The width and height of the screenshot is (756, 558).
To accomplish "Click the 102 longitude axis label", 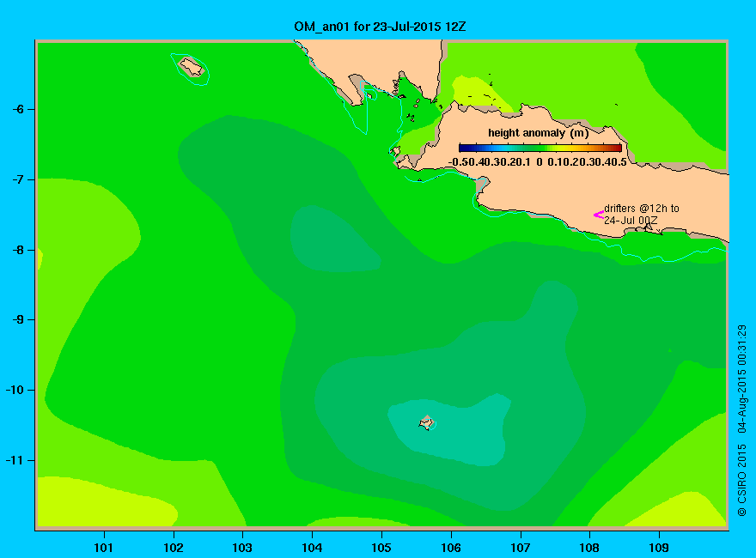I will [173, 548].
